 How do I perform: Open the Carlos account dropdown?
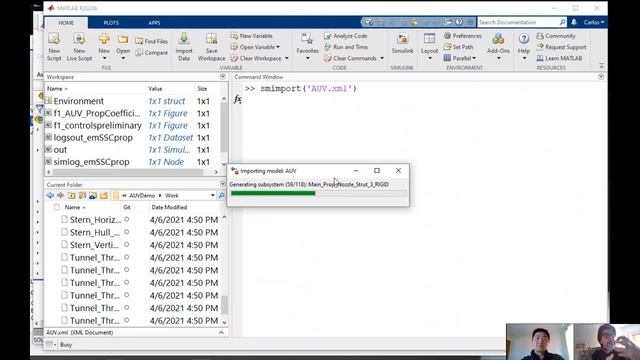[x=593, y=22]
